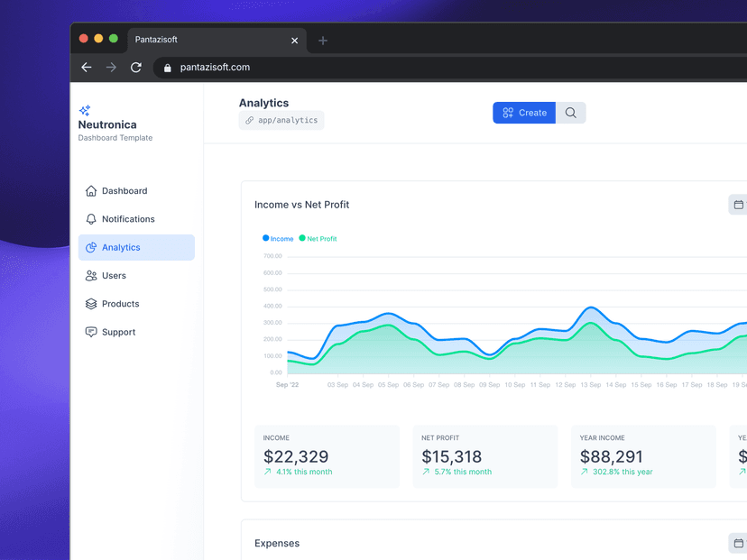This screenshot has height=560, width=747.
Task: Click the Create button
Action: pyautogui.click(x=524, y=113)
